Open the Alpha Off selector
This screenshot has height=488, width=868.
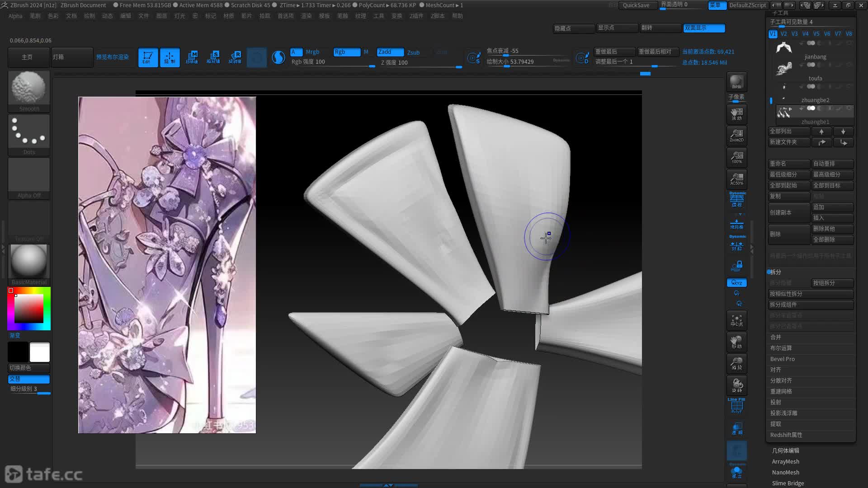[x=29, y=178]
